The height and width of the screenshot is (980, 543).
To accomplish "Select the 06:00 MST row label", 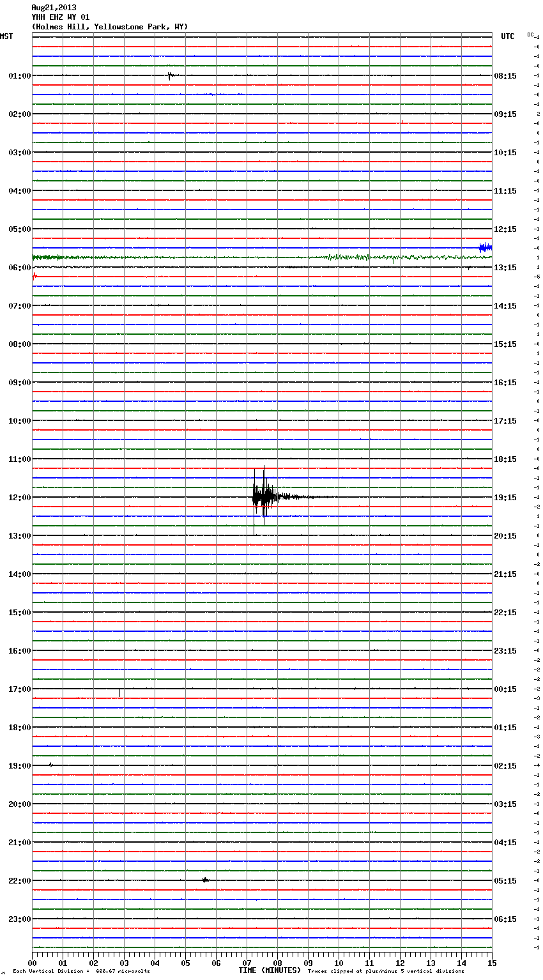I will (x=19, y=268).
